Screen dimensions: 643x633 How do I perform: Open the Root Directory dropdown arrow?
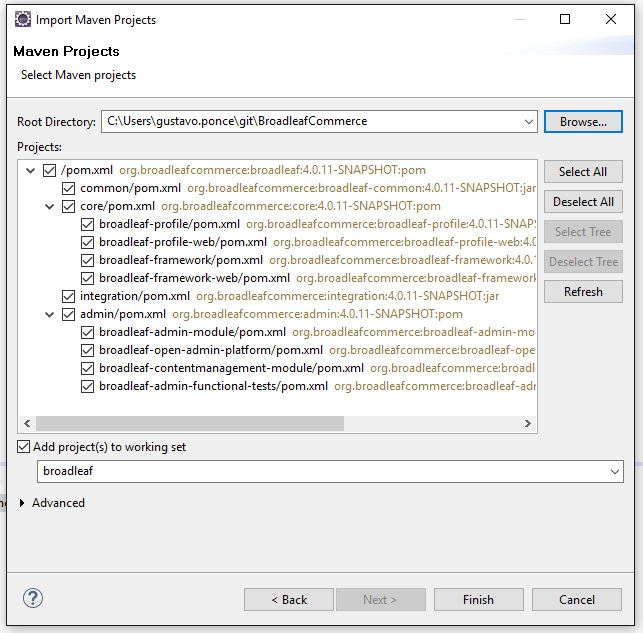click(x=529, y=122)
